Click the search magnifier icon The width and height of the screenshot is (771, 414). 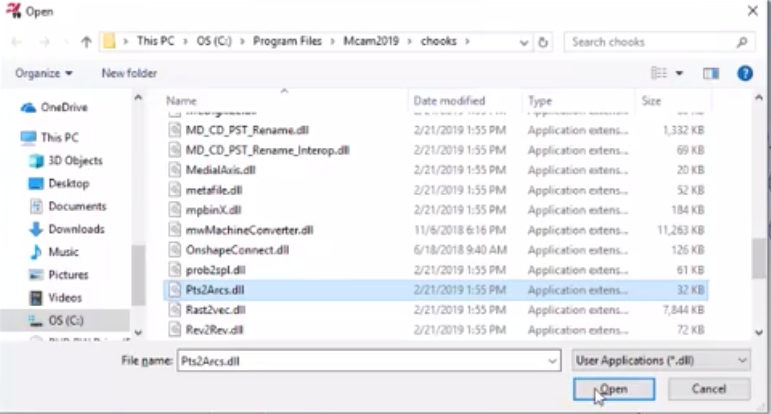(742, 42)
